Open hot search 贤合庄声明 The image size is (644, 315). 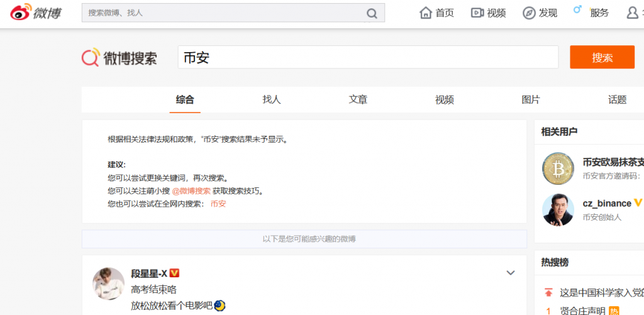(x=582, y=311)
